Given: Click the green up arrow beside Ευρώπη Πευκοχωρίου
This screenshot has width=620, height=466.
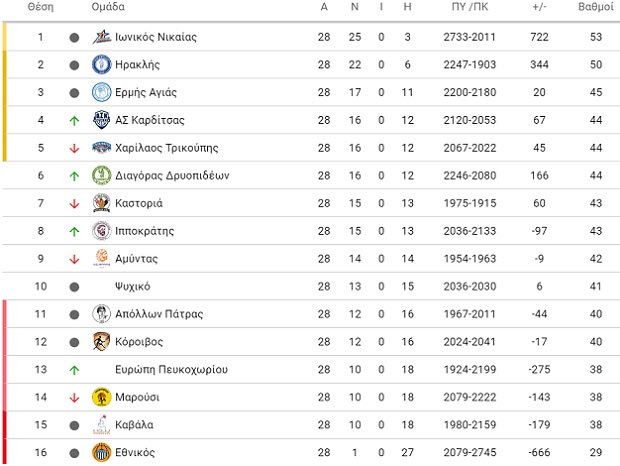Looking at the screenshot, I should point(74,369).
